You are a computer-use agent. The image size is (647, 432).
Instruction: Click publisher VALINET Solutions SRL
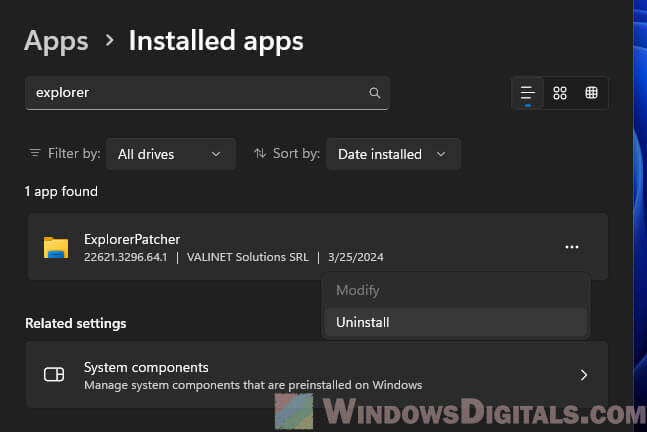point(248,257)
